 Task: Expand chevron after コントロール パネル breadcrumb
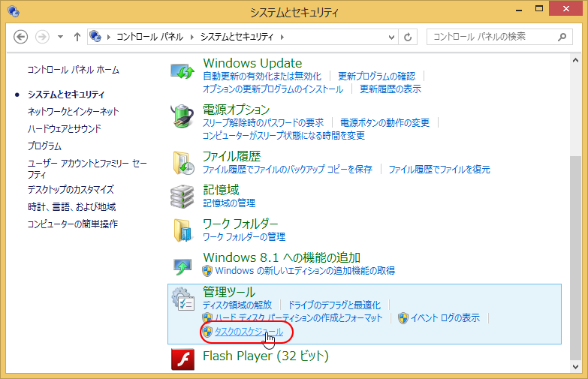[192, 37]
